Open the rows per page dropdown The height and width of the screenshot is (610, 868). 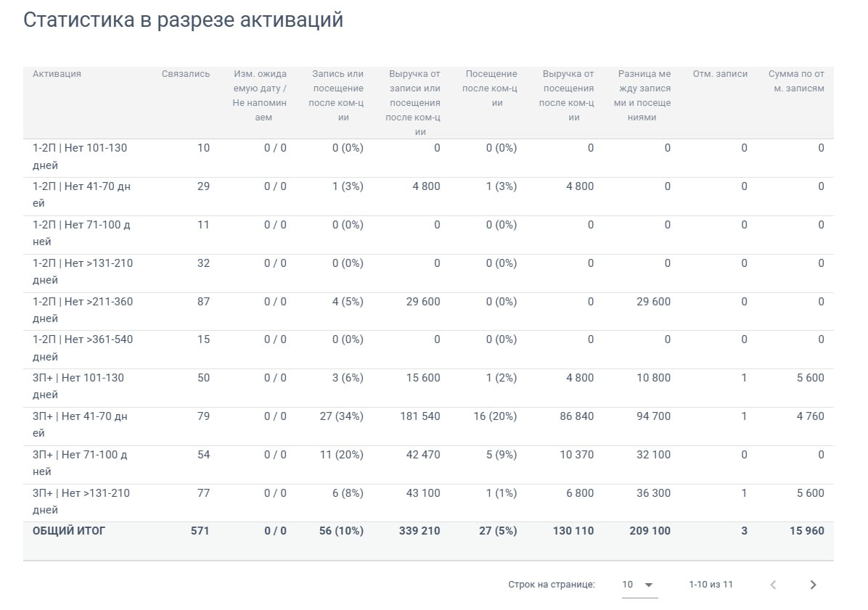[639, 585]
